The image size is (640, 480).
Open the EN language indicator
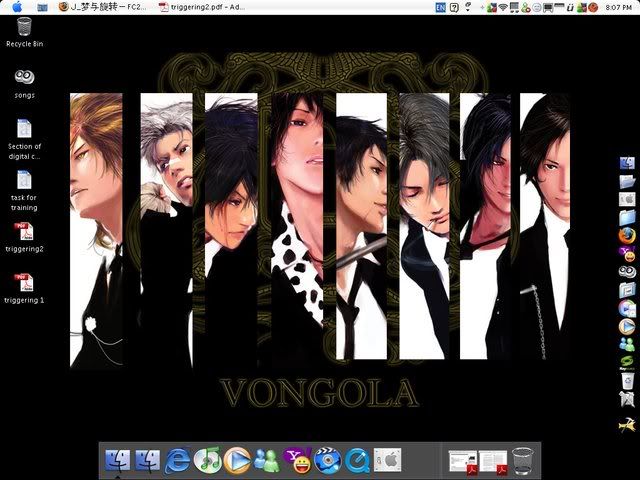pyautogui.click(x=440, y=7)
